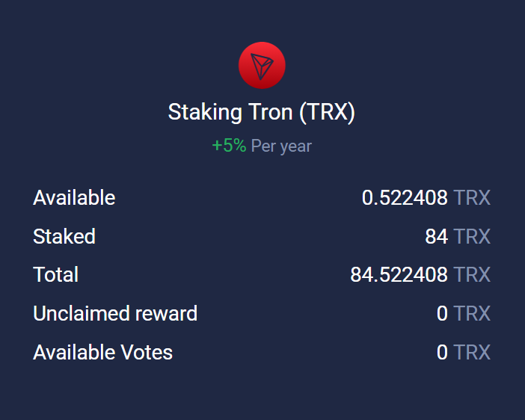Click the 0 unclaimed reward value
The image size is (525, 420).
point(442,313)
